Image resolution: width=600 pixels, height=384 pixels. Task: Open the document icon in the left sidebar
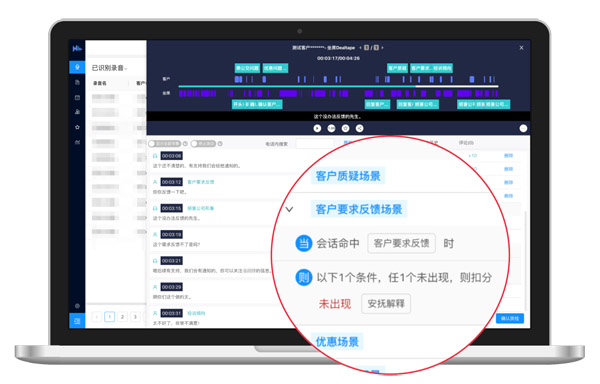coord(77,82)
